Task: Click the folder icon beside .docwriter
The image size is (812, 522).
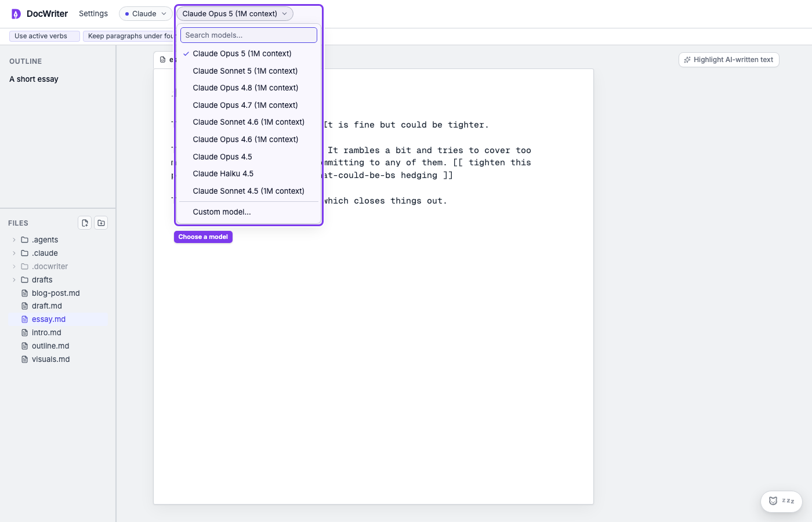Action: (x=24, y=266)
